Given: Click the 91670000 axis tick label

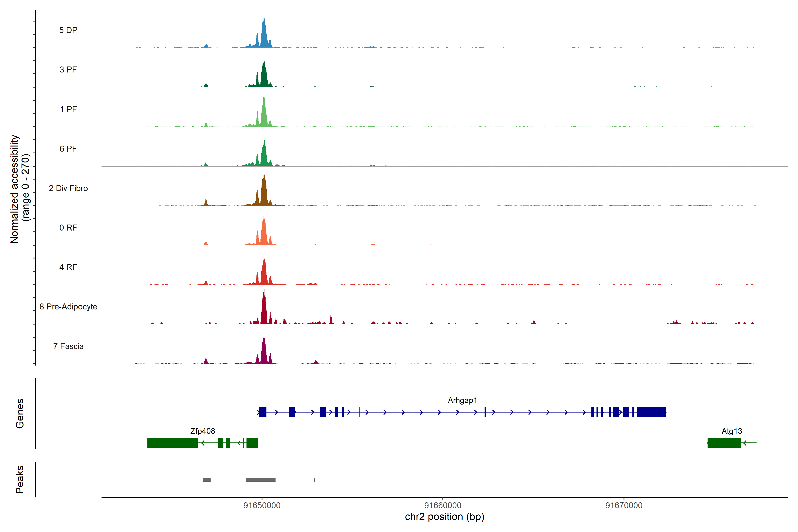Looking at the screenshot, I should pos(624,506).
